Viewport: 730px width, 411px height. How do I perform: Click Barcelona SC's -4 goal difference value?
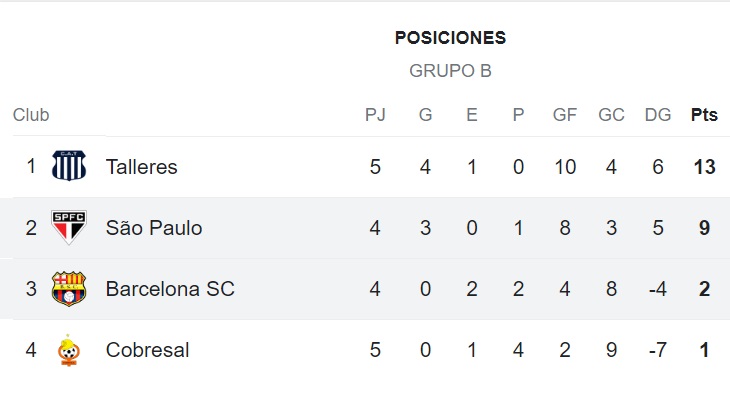tap(658, 289)
